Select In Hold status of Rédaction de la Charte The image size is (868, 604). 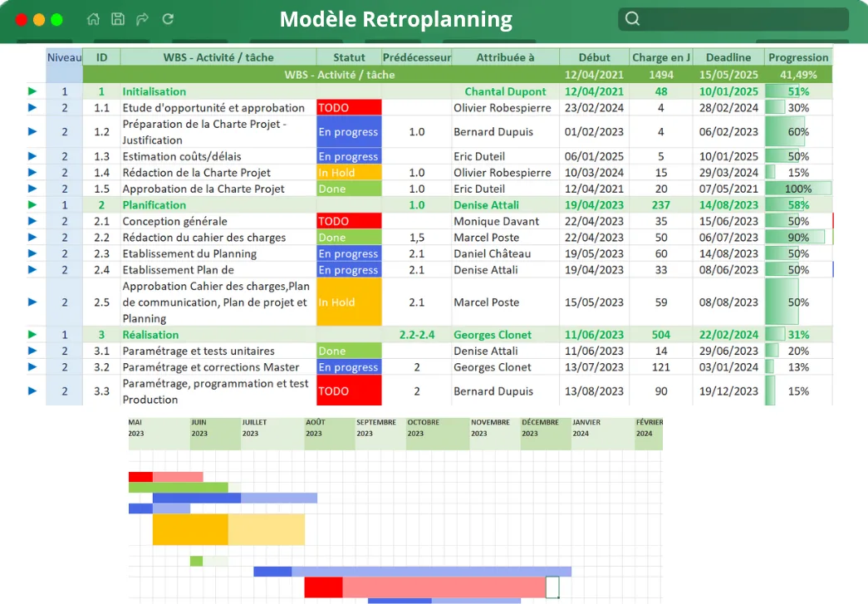pos(349,173)
